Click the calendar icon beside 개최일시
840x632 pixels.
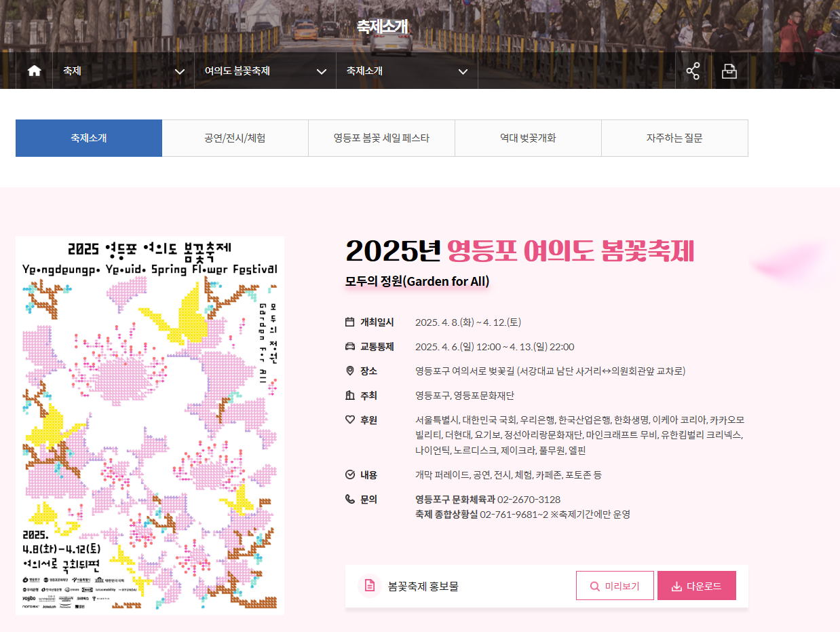(x=350, y=322)
